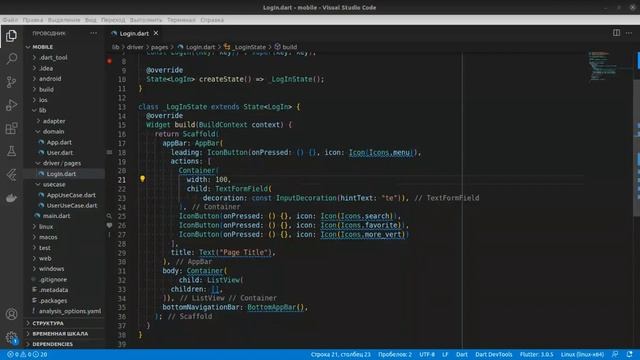Click the breakpoint dot near line 8
The width and height of the screenshot is (640, 360).
(109, 61)
